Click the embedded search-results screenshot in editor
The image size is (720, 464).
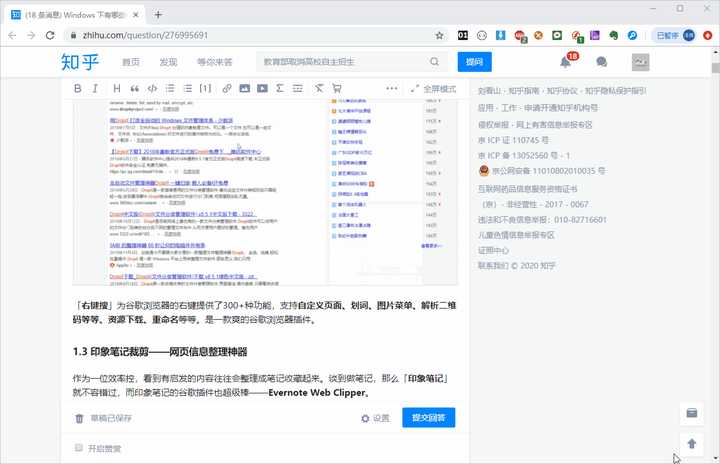[265, 192]
